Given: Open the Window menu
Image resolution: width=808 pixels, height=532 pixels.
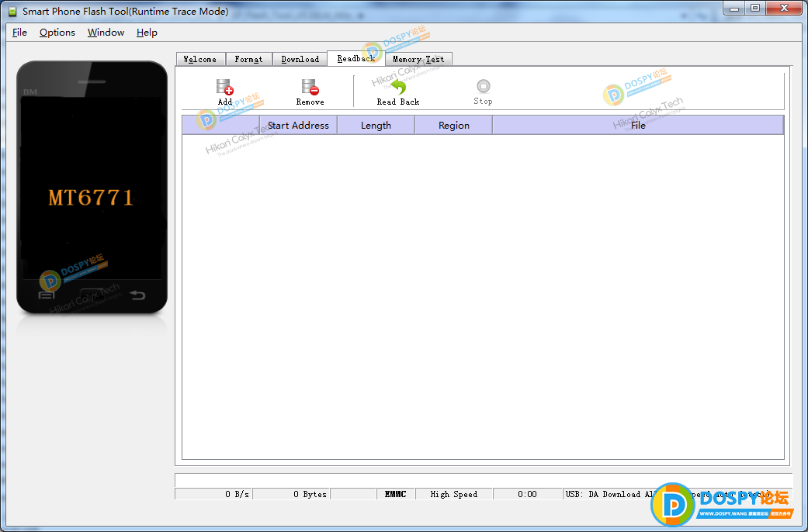Looking at the screenshot, I should pos(106,33).
